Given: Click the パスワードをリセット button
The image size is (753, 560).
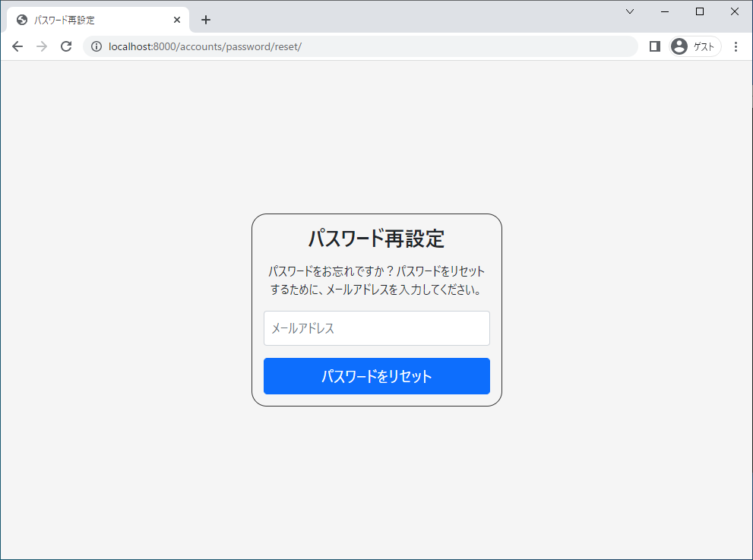Looking at the screenshot, I should (x=376, y=375).
